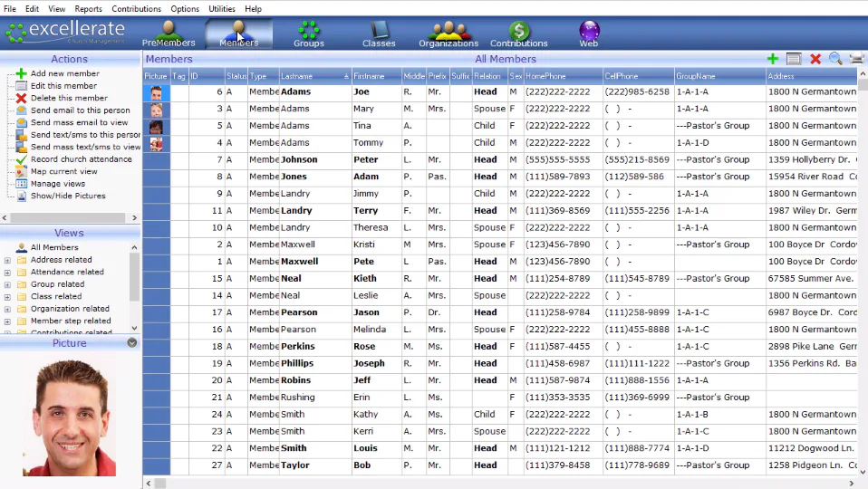Expand Address related views folder
This screenshot has width=868, height=489.
tap(7, 260)
